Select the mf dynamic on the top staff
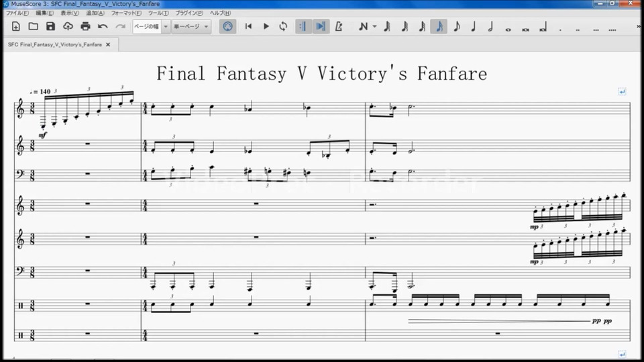 (x=42, y=135)
